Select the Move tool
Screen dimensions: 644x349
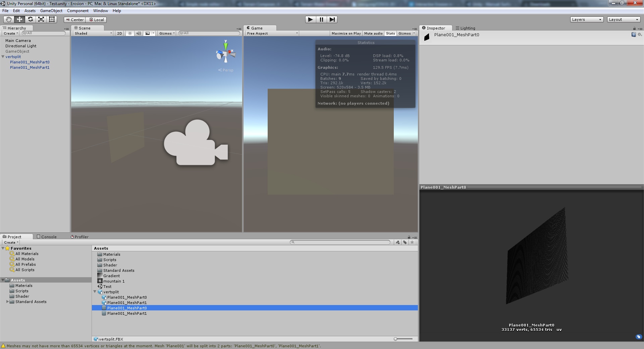pos(19,19)
